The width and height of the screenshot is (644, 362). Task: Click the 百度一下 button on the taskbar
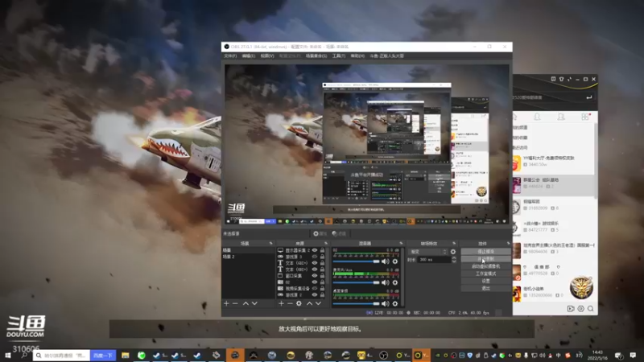coord(103,356)
